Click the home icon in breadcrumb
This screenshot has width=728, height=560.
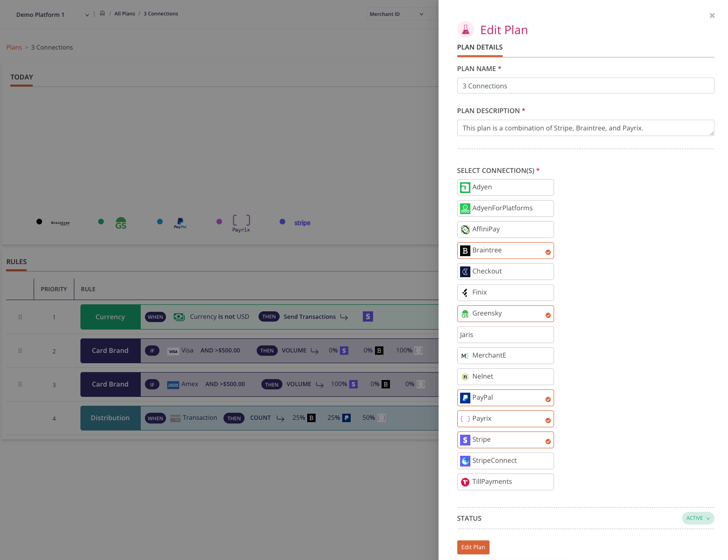pyautogui.click(x=102, y=14)
